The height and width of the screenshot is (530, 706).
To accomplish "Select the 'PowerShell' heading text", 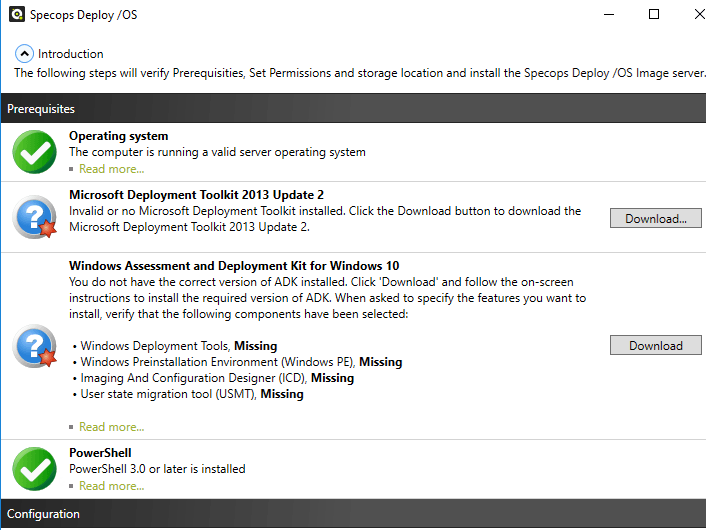I will [x=100, y=453].
